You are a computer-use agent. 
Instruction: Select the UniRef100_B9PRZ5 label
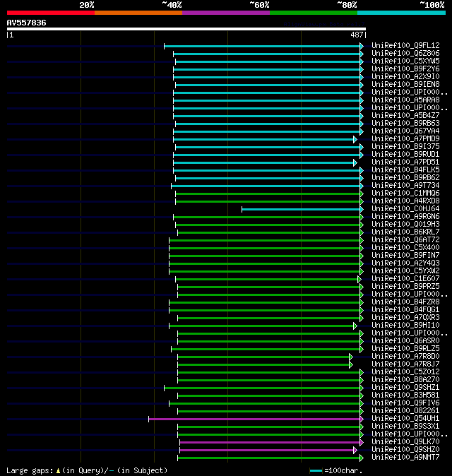pos(405,287)
